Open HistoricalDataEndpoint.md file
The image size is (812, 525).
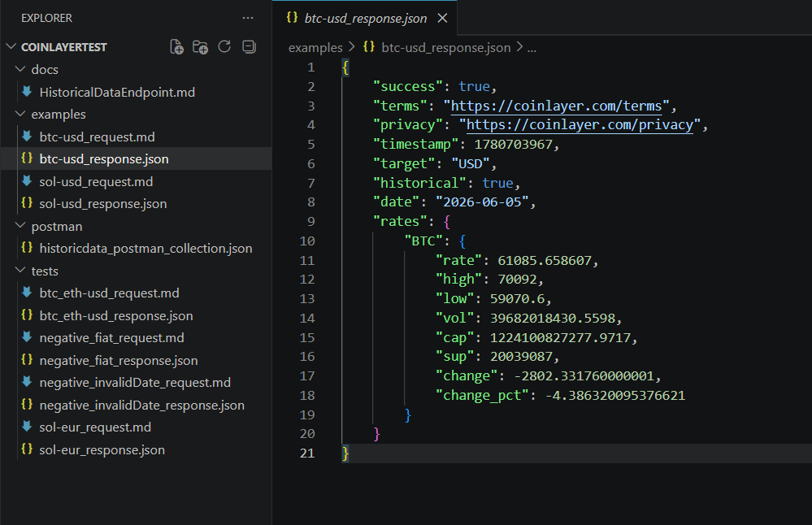[136, 92]
